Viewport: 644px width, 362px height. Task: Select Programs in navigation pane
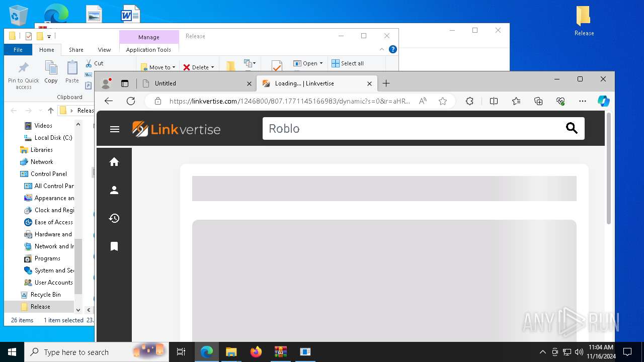click(x=42, y=258)
